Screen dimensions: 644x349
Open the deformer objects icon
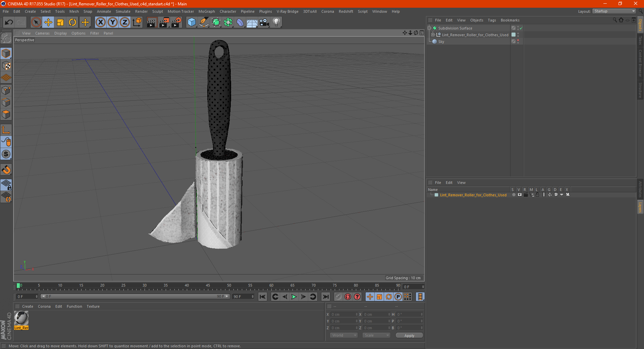pyautogui.click(x=240, y=22)
